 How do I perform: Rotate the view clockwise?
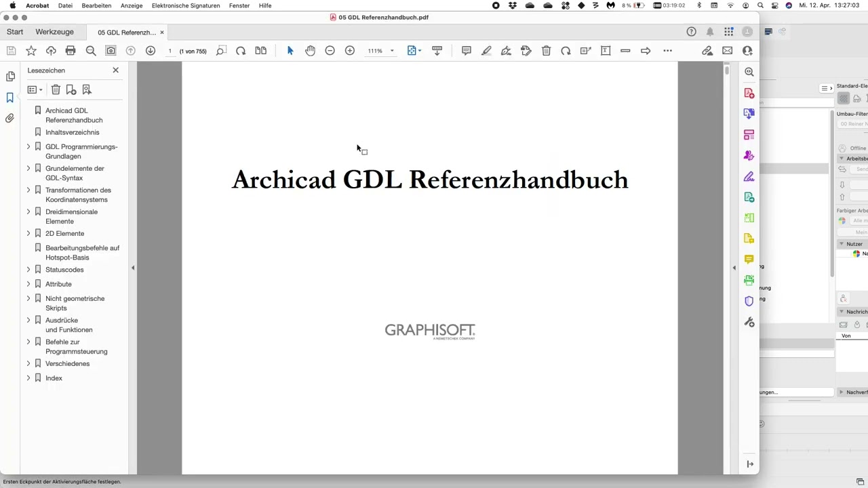pos(241,51)
